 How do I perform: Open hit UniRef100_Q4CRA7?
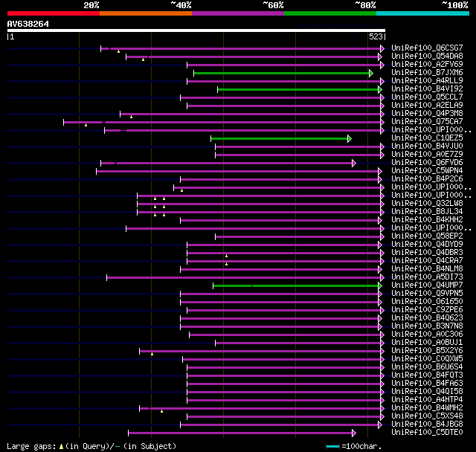coord(427,261)
